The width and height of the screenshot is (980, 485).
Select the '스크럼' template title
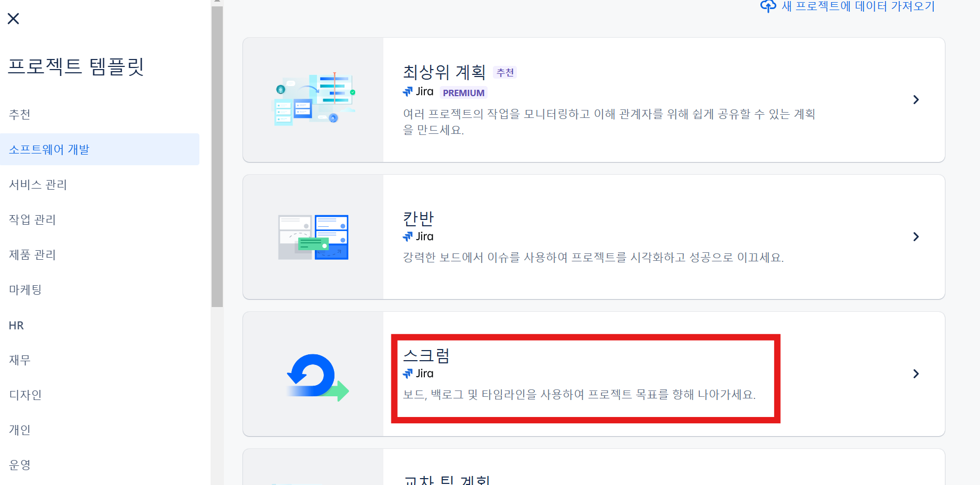pyautogui.click(x=426, y=355)
